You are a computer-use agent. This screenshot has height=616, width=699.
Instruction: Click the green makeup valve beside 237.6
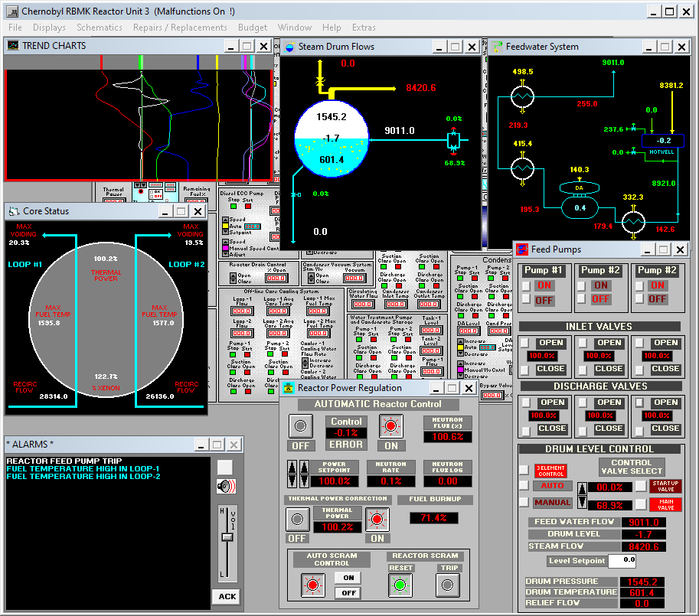coord(633,129)
